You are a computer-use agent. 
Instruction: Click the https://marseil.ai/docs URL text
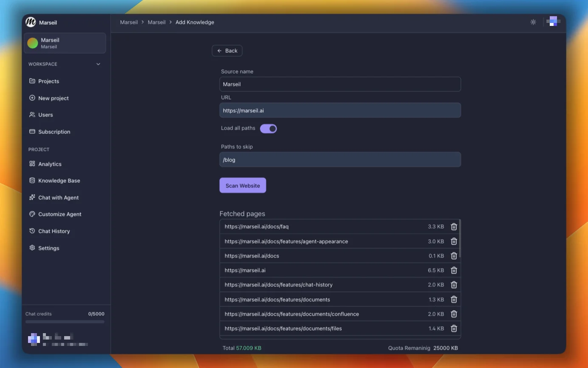(x=252, y=256)
